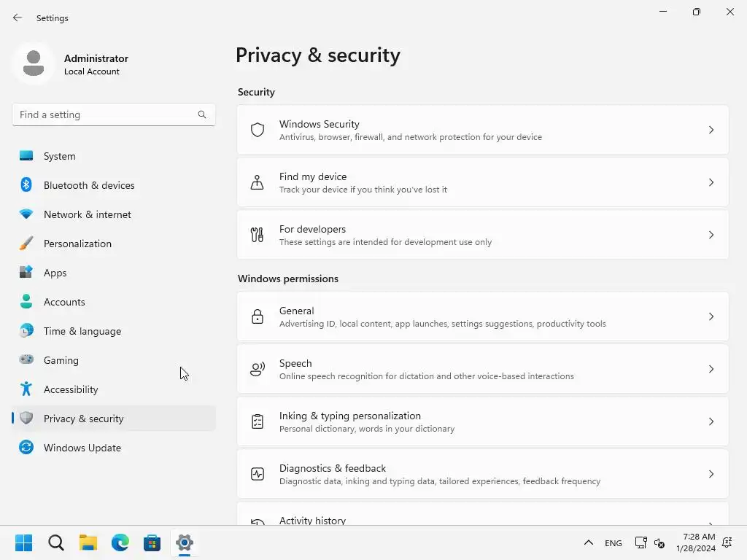
Task: Open the Find my device chevron
Action: (x=711, y=182)
